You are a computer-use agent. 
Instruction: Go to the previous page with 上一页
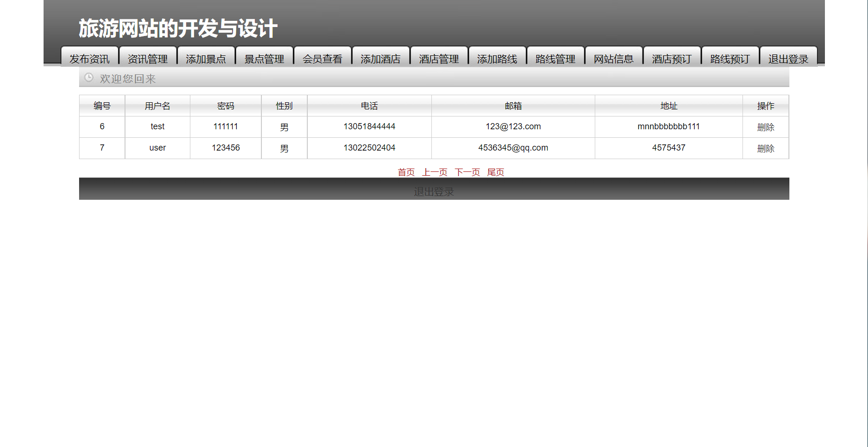pos(435,172)
